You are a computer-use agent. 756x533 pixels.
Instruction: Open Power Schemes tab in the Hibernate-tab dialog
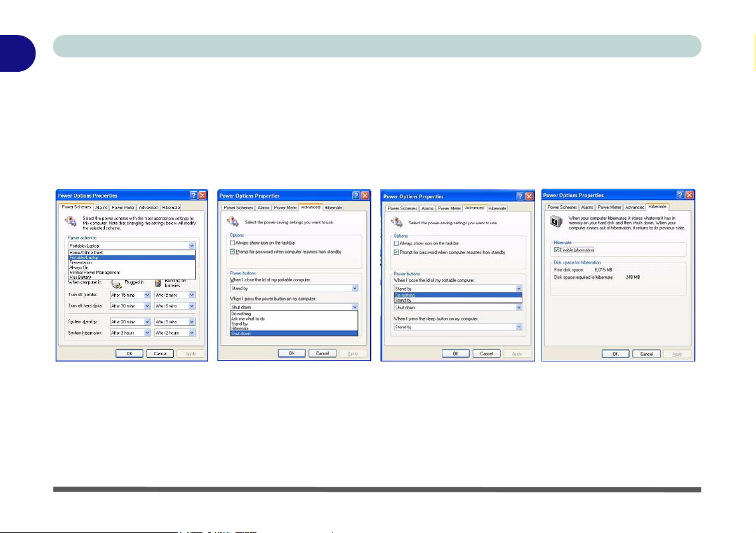click(562, 207)
